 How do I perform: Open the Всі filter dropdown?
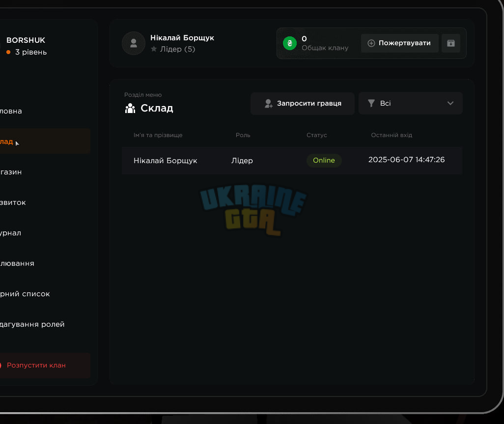point(411,103)
